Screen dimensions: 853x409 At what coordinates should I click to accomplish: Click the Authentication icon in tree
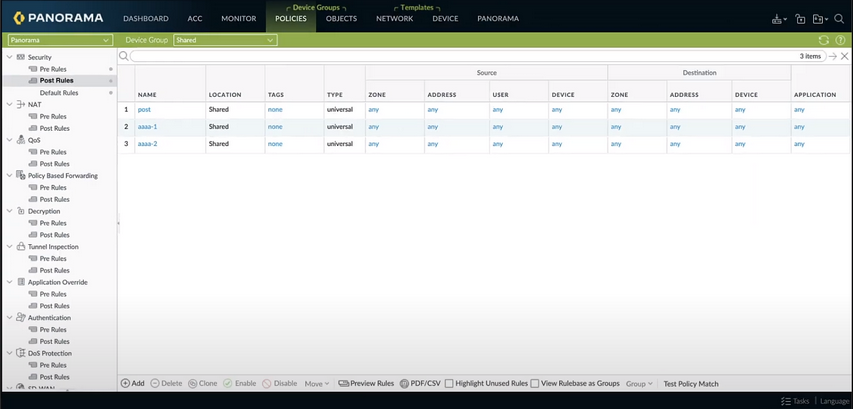21,317
